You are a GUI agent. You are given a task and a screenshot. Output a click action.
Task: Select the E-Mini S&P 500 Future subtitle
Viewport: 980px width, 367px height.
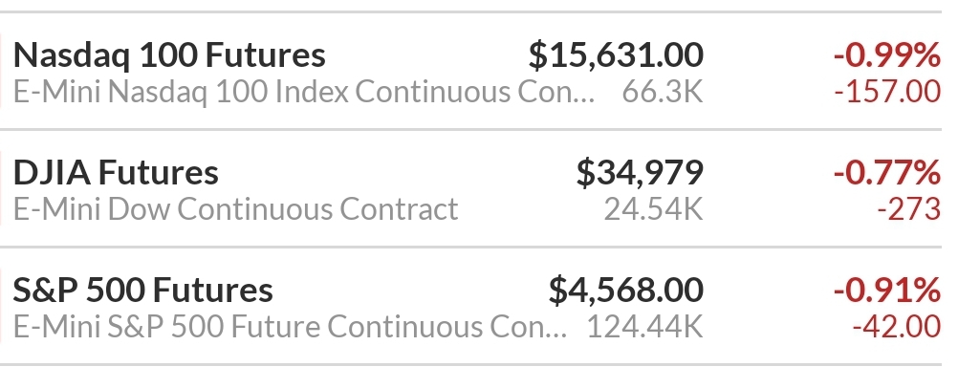click(x=290, y=327)
